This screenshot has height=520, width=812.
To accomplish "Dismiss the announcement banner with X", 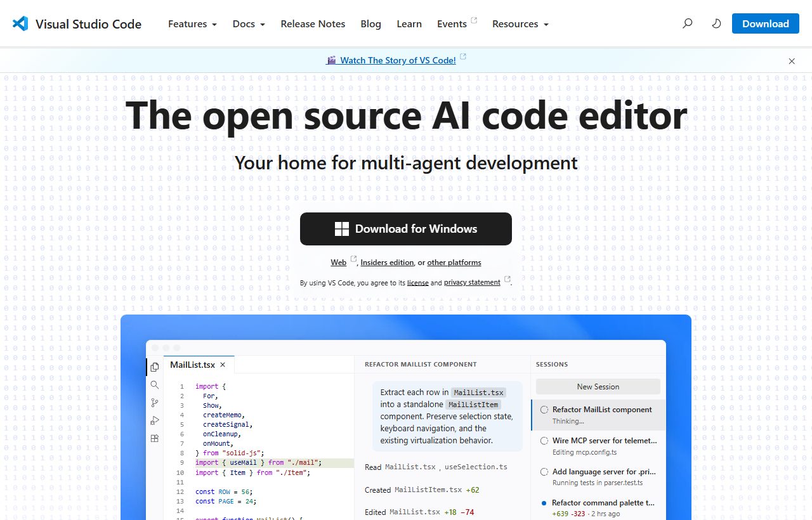I will 792,62.
